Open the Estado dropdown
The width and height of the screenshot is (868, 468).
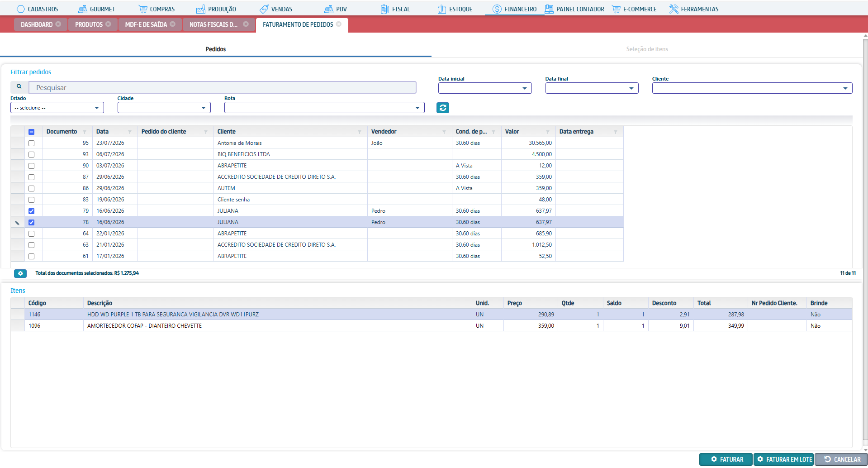coord(57,108)
